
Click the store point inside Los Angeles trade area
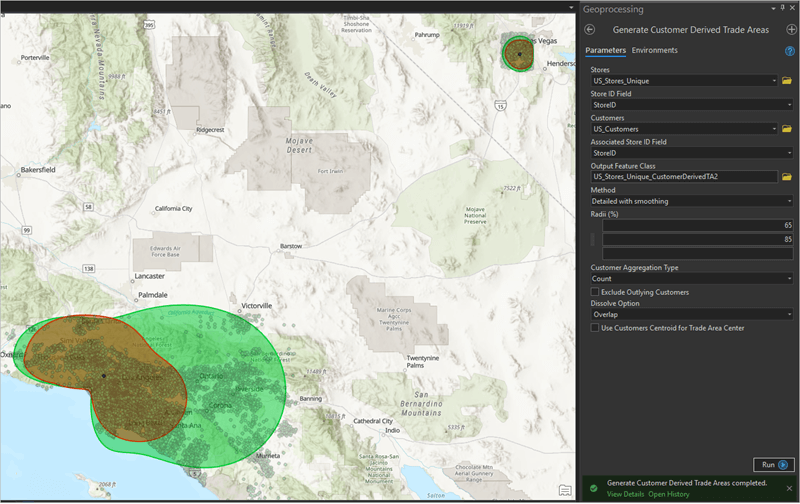coord(104,376)
